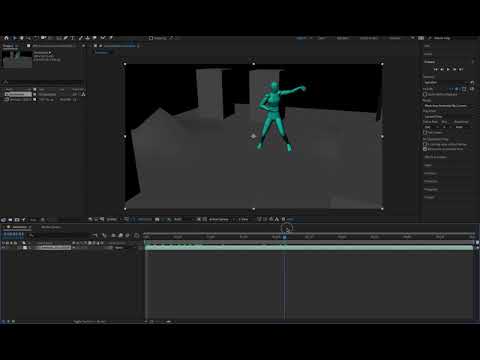Select the Eraser tool
The height and width of the screenshot is (360, 480).
pos(95,38)
